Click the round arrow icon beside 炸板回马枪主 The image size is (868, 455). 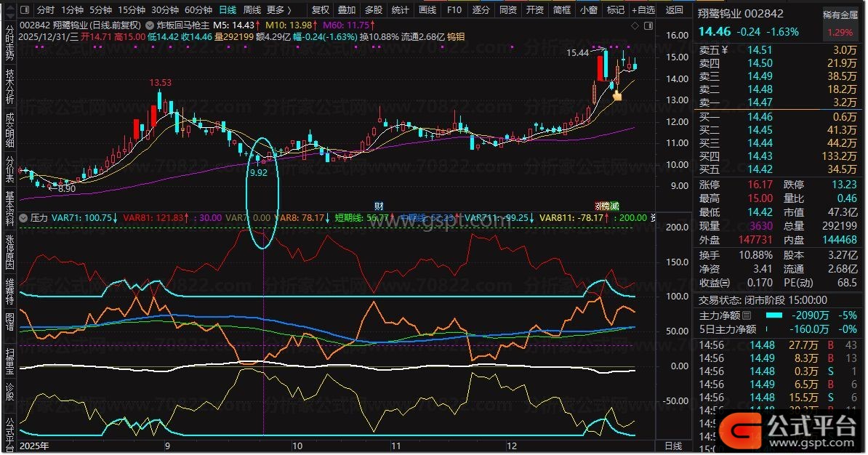150,25
